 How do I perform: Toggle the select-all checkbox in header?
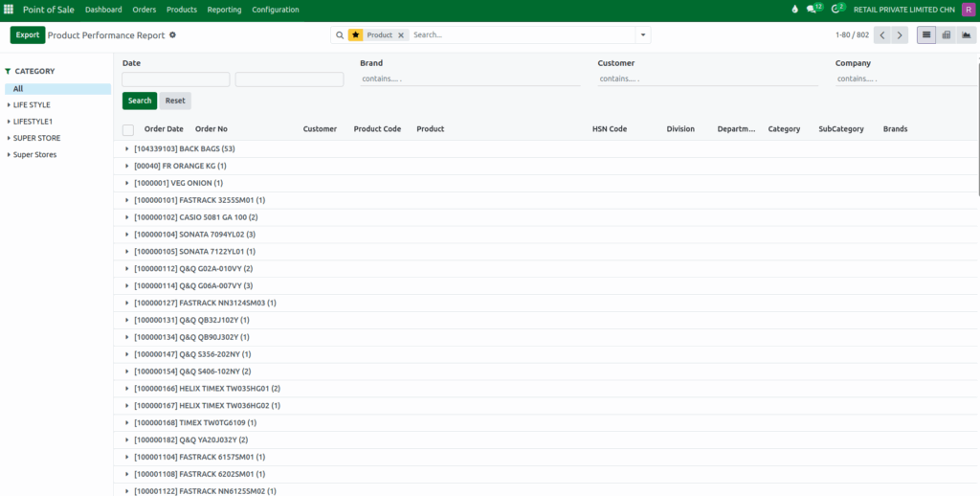pos(128,130)
